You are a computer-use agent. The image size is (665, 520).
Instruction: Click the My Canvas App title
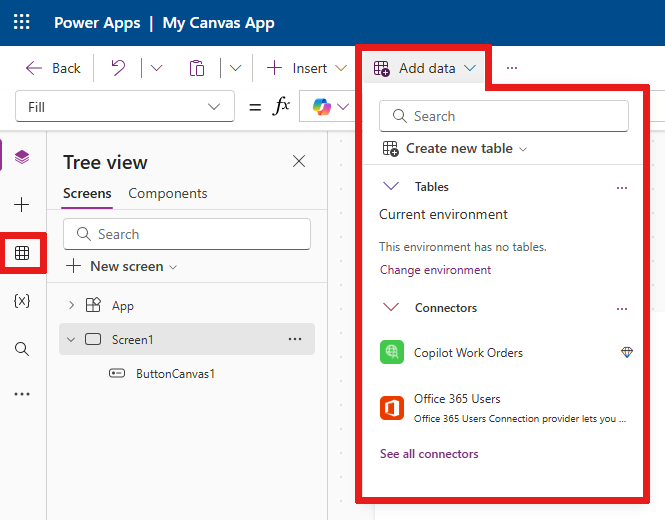point(219,23)
